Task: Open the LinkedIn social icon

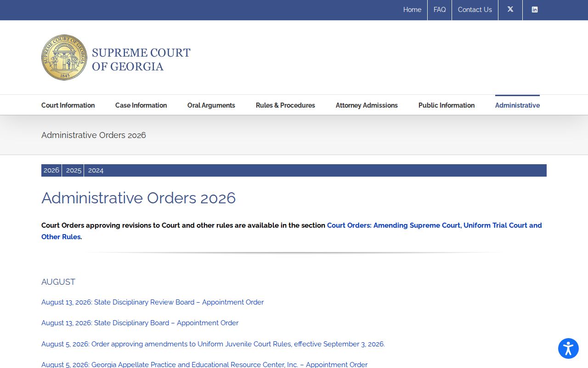Action: tap(535, 10)
